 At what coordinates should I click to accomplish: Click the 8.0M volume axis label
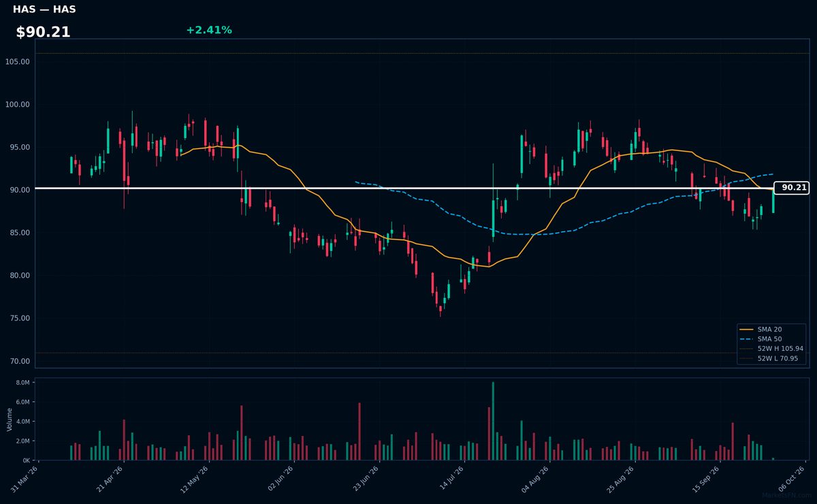point(22,383)
